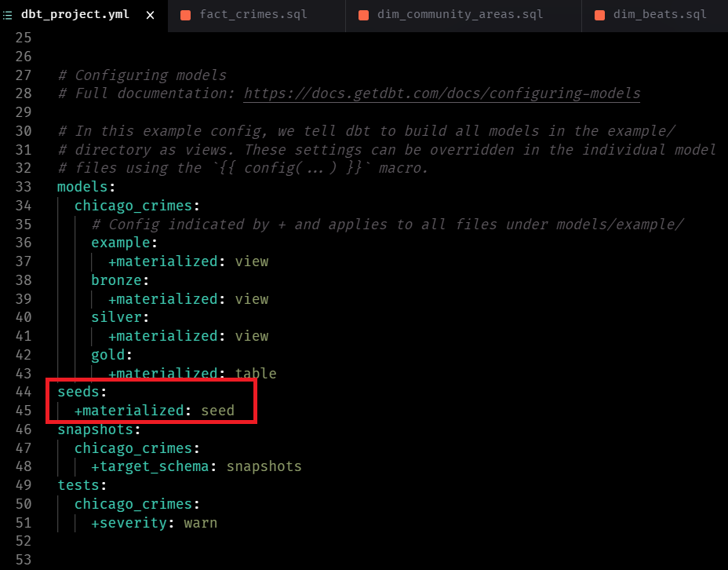Click line number 33 in the gutter

pyautogui.click(x=24, y=187)
